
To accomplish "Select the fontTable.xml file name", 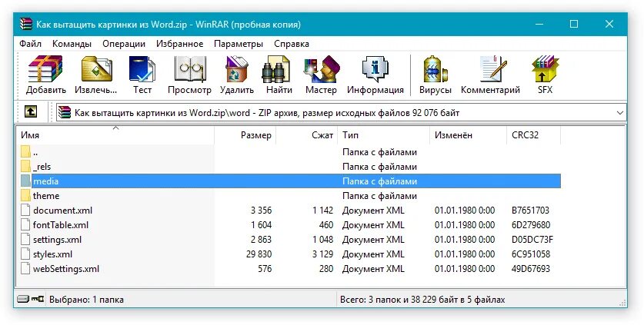I will (x=61, y=225).
